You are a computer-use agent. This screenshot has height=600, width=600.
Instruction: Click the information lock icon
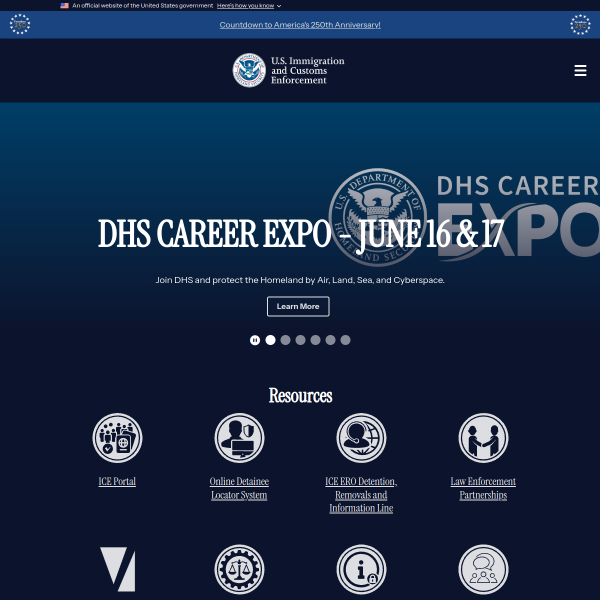(x=361, y=569)
